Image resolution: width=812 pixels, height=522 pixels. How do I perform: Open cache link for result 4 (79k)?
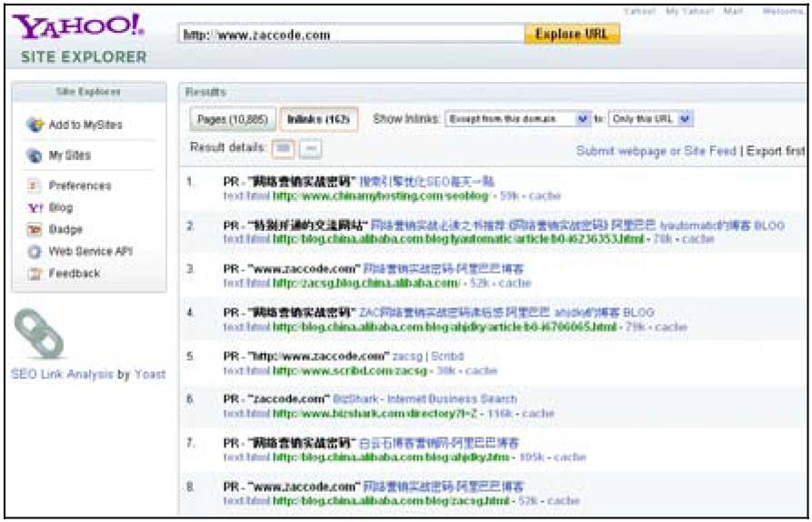pos(671,326)
